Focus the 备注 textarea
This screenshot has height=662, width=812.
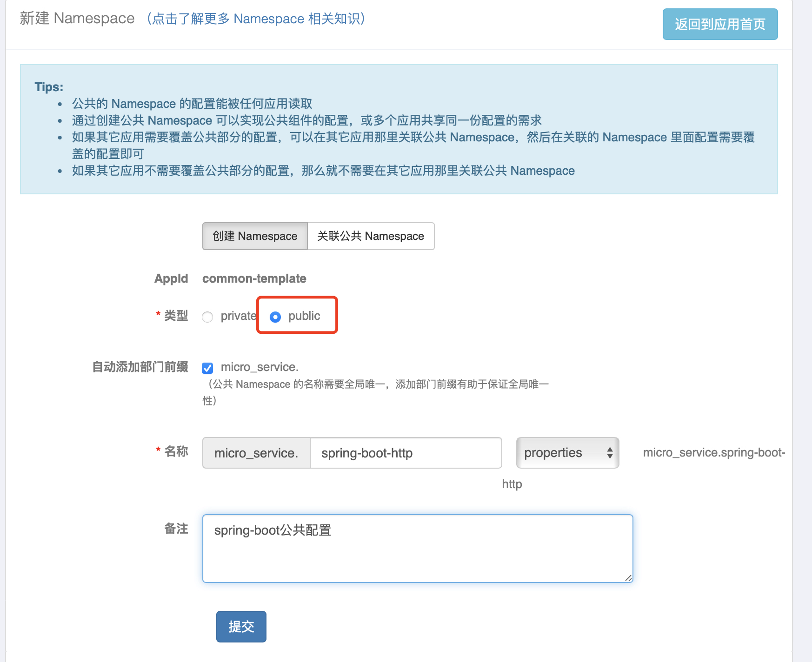(418, 549)
